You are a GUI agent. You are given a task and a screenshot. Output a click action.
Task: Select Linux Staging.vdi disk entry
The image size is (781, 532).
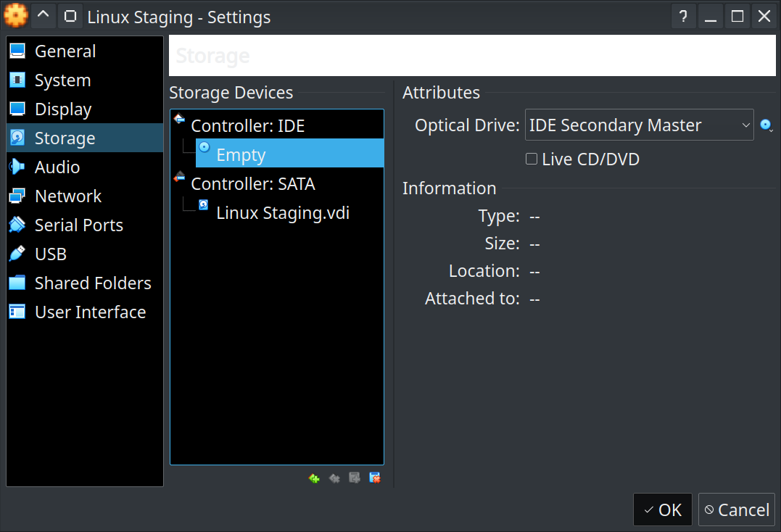point(283,213)
